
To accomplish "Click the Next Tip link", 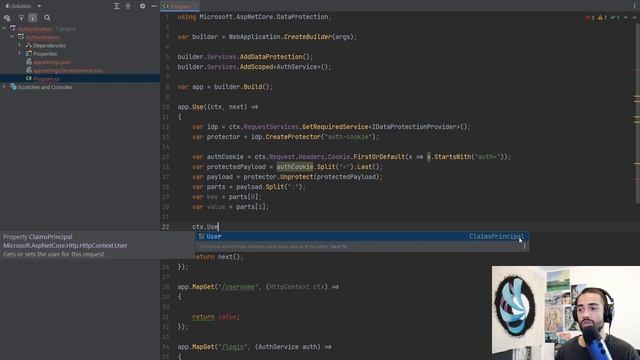I will point(339,246).
